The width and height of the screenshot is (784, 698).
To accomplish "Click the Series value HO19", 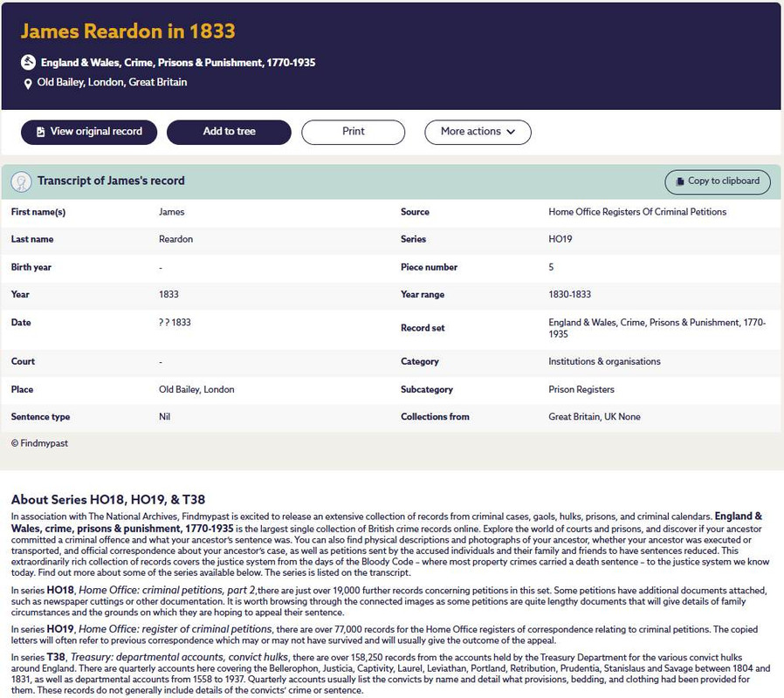I will coord(560,239).
